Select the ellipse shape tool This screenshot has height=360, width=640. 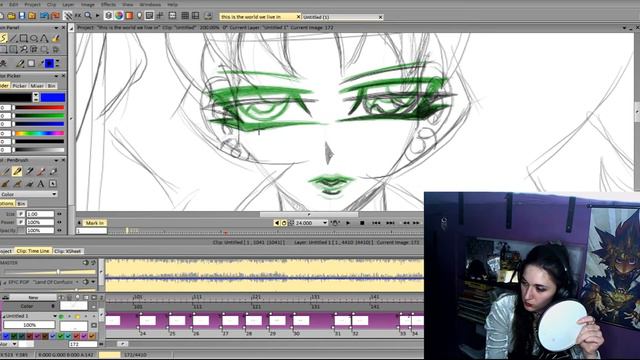pos(34,38)
